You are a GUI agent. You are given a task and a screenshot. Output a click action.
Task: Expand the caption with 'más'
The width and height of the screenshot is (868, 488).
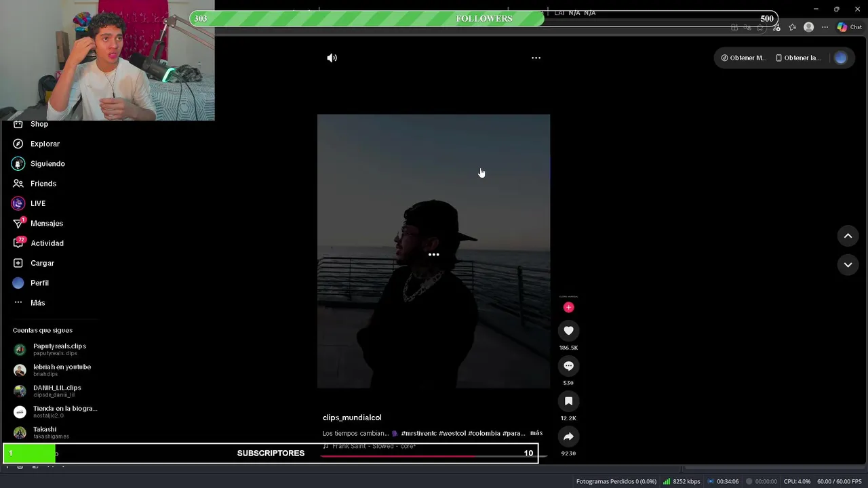pos(536,433)
